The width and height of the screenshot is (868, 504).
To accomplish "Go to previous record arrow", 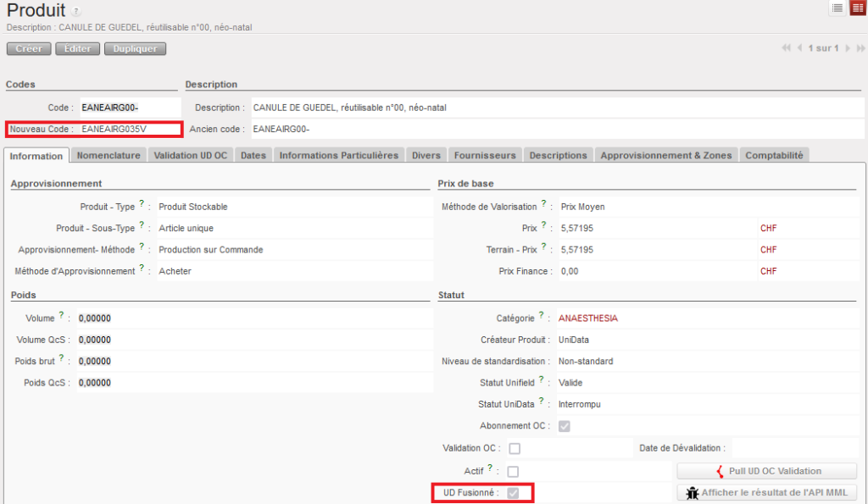I will pyautogui.click(x=799, y=48).
